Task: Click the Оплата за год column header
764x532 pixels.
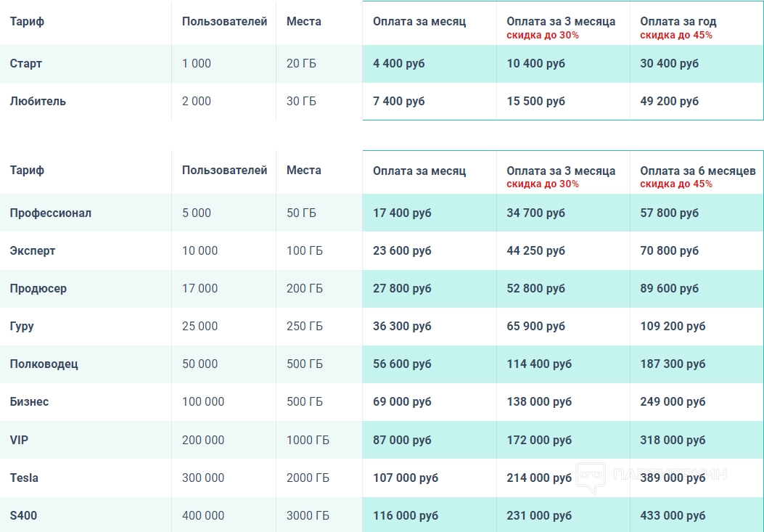Action: point(678,22)
